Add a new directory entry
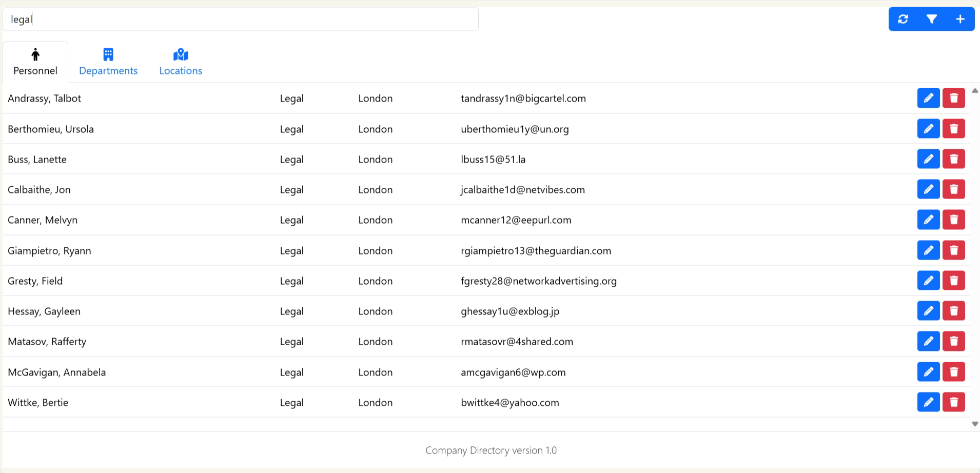Image resolution: width=980 pixels, height=473 pixels. pos(960,19)
